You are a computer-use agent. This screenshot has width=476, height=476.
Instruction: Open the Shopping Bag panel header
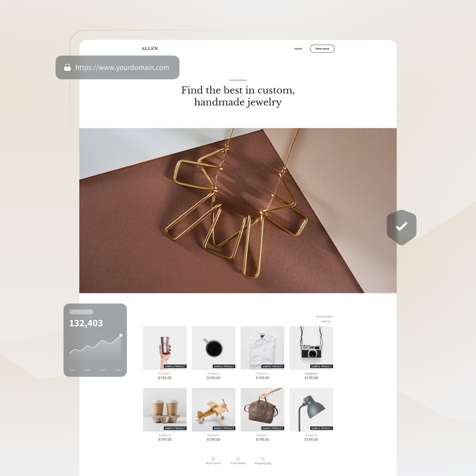coord(325,315)
